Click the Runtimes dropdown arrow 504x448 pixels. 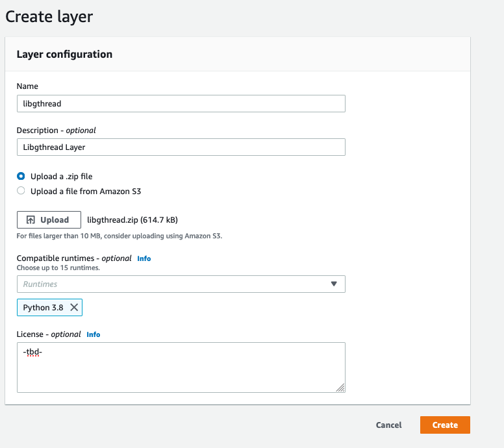click(x=334, y=284)
